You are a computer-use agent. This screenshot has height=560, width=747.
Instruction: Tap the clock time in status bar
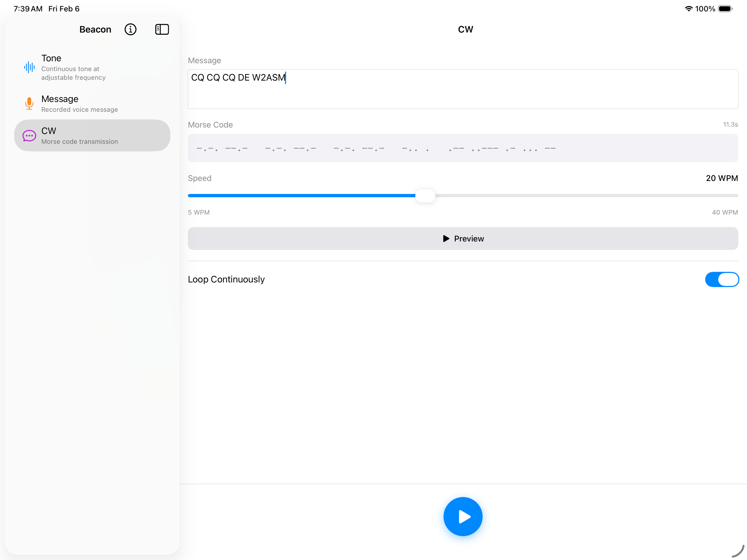tap(27, 9)
